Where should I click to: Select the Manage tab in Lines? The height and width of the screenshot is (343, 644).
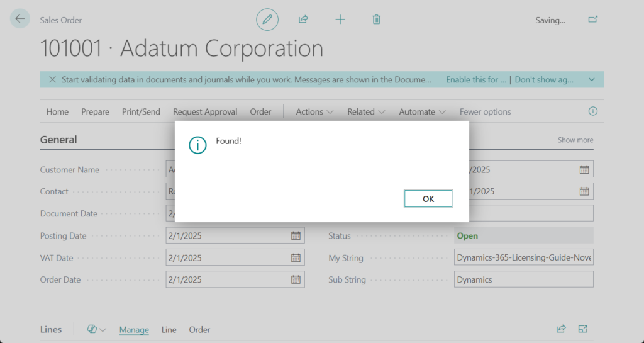134,330
